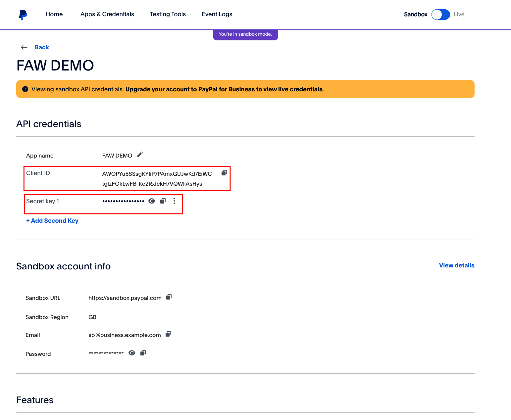The image size is (511, 420).
Task: Open Event Logs in navigation
Action: [x=217, y=14]
